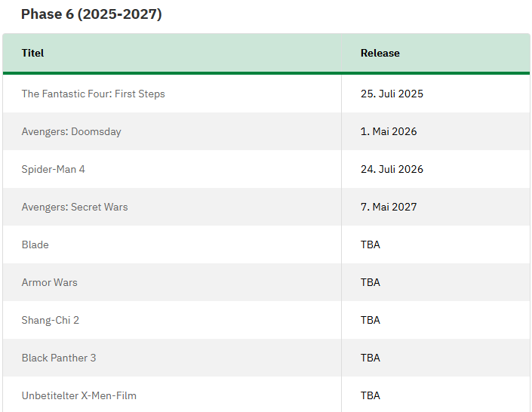Click the Spider-Man 4 title
This screenshot has height=412, width=532.
pos(54,169)
